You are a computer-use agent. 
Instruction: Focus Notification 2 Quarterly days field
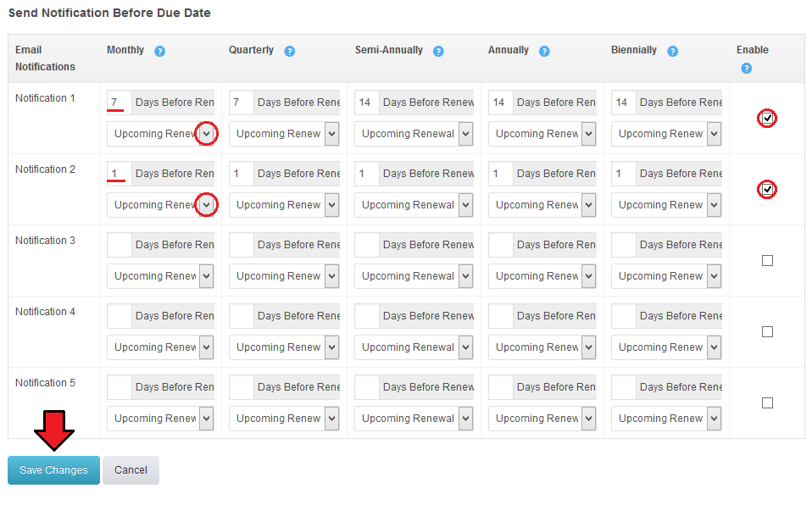242,174
